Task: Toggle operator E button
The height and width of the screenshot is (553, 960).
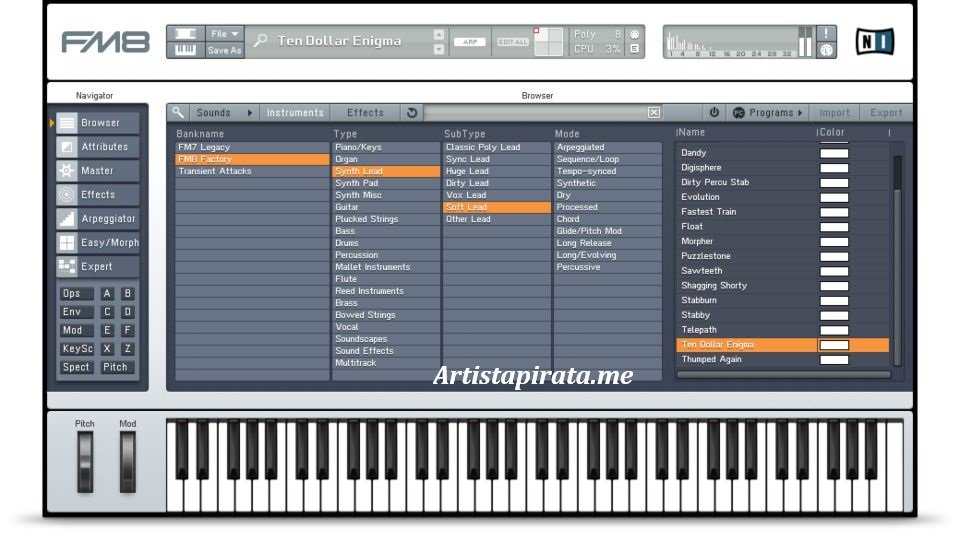Action: point(107,330)
